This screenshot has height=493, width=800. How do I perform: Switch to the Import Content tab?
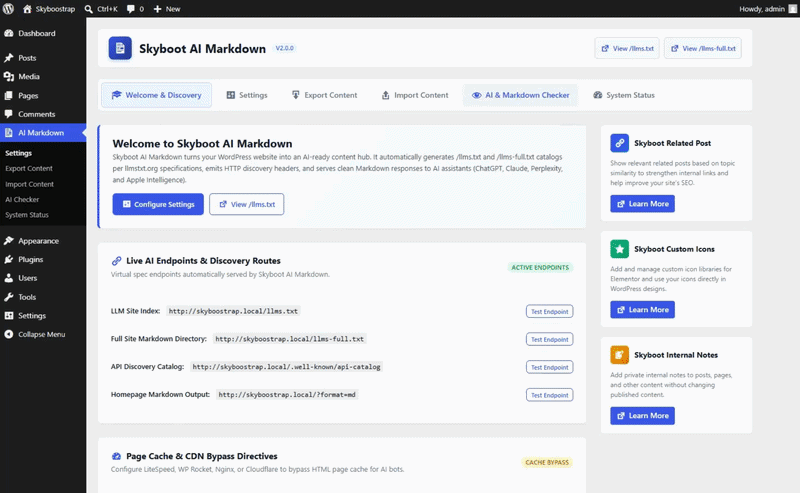point(415,95)
